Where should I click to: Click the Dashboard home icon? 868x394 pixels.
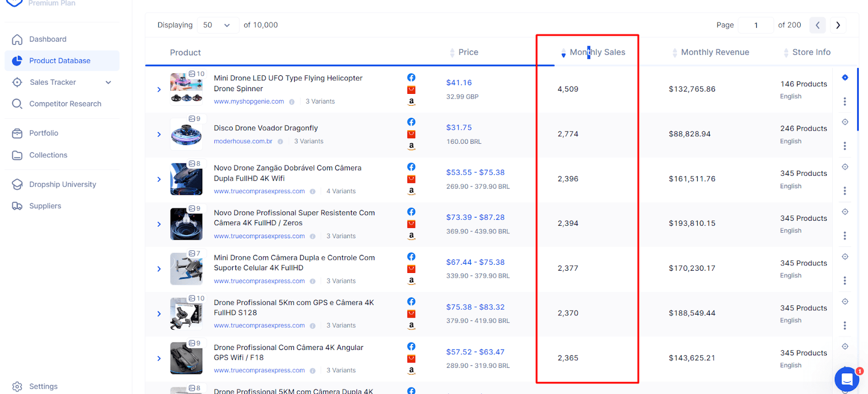[x=17, y=40]
